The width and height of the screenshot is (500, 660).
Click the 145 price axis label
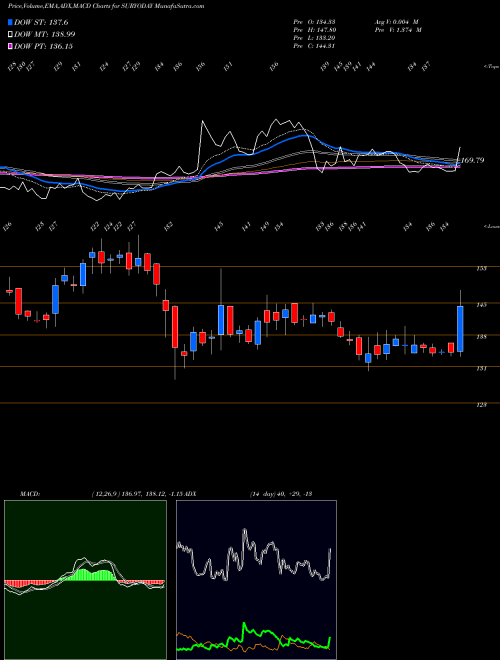coord(482,304)
